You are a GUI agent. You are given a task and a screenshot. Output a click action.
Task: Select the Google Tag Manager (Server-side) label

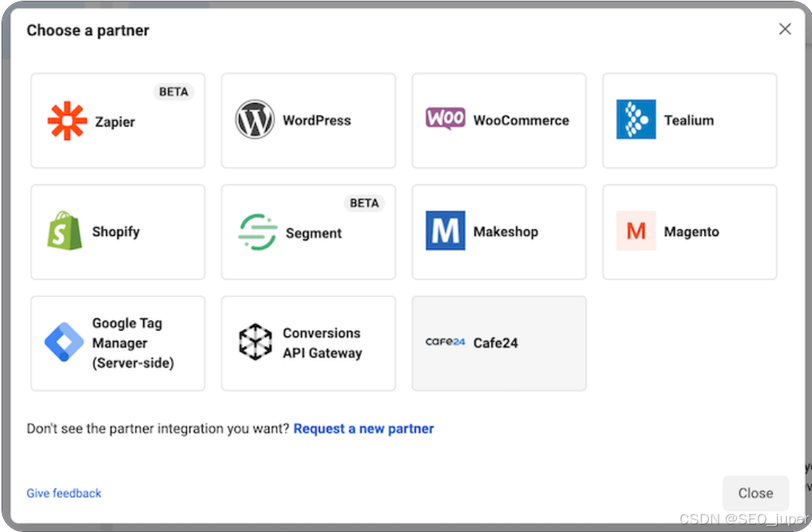click(133, 343)
